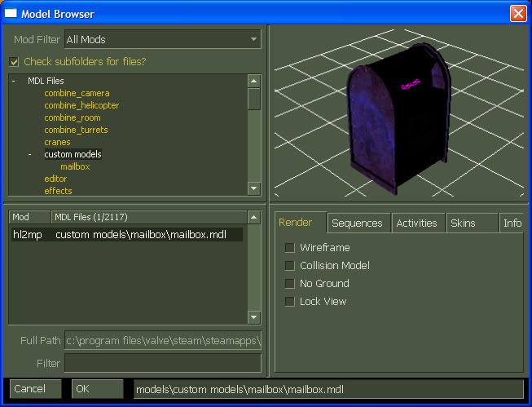Image resolution: width=532 pixels, height=407 pixels.
Task: Switch to the Sequences tab
Action: coord(358,223)
